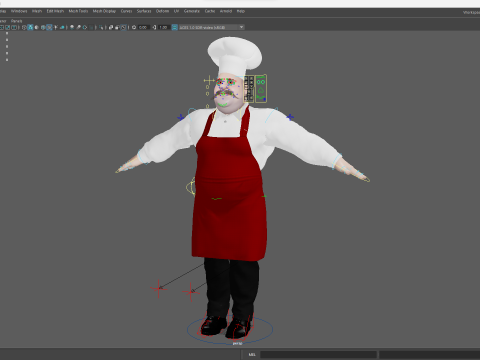The height and width of the screenshot is (360, 480).
Task: Select the cyan wrist control on right-side arm
Action: (337, 161)
